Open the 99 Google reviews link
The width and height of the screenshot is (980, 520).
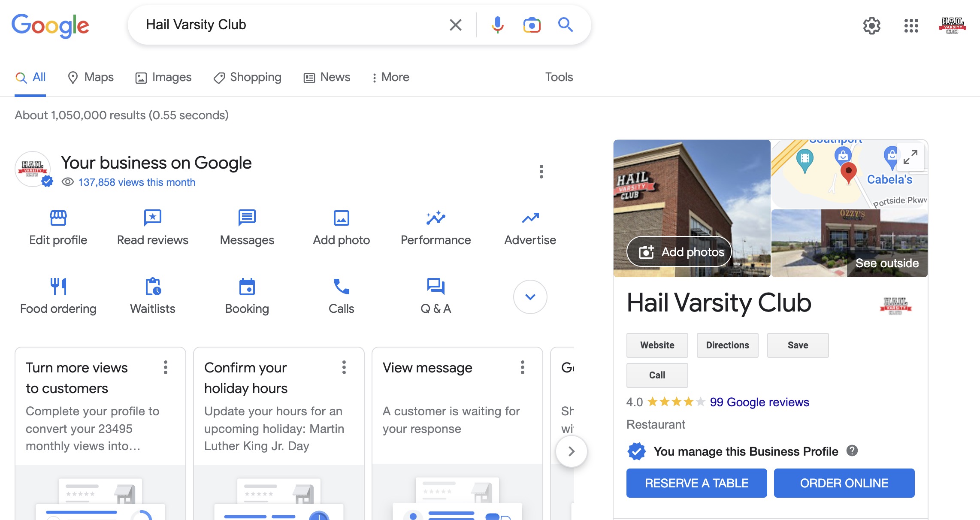[x=759, y=402]
